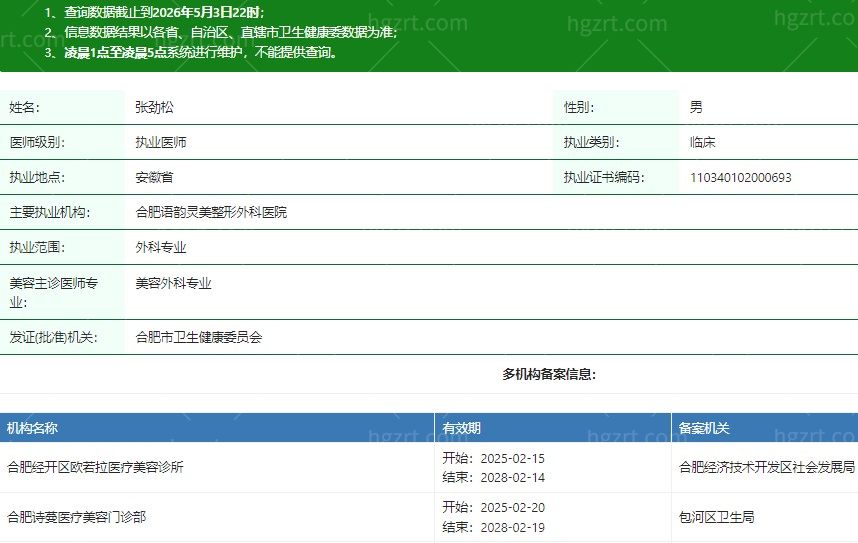Click the 执业证书编码 label

(604, 177)
